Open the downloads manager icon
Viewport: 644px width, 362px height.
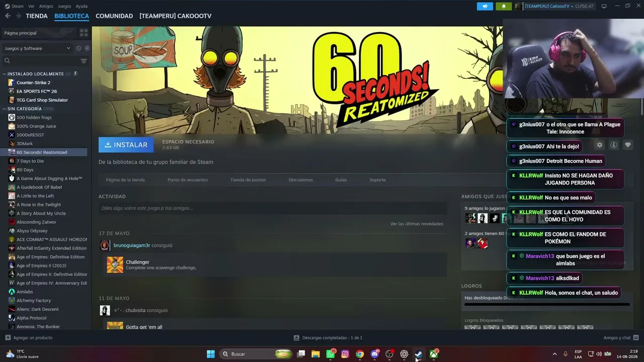[297, 338]
